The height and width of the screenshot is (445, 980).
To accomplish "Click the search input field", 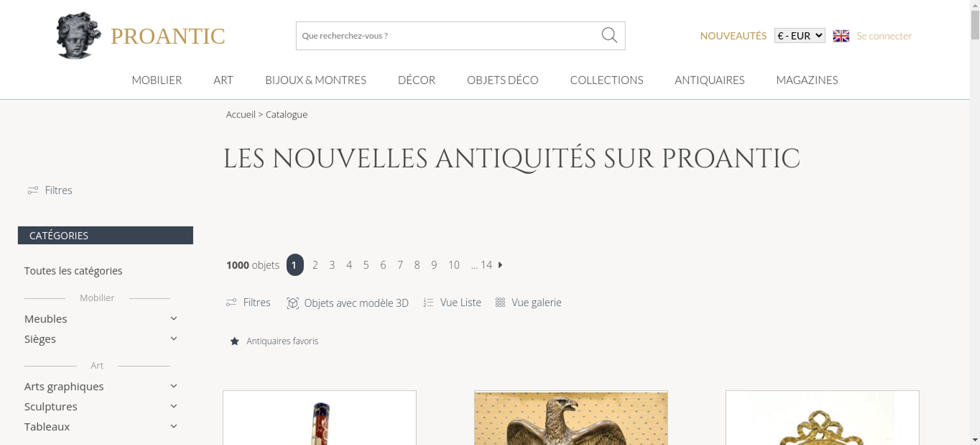I will 448,36.
